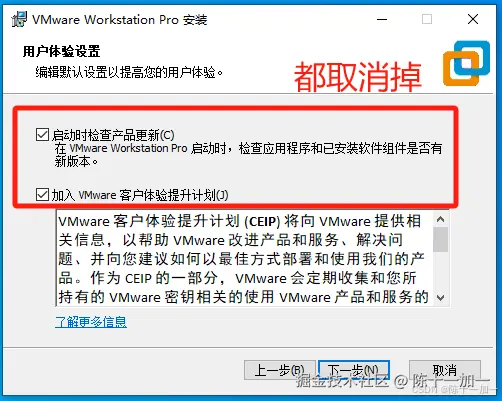Go back with 上一步(B) button
Viewport: 502px width, 401px height.
[280, 370]
